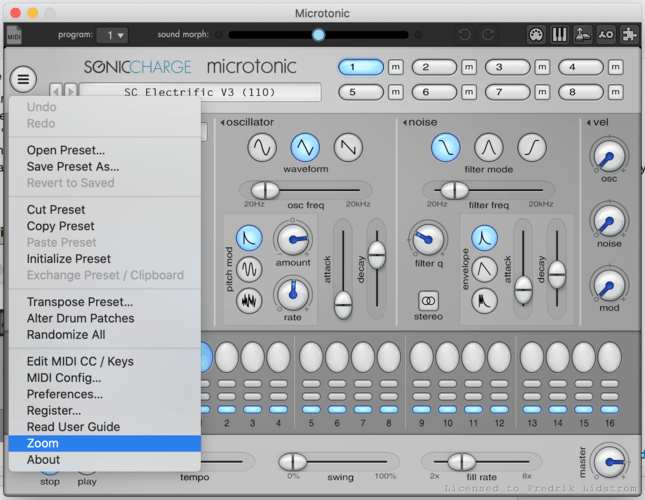
Task: Toggle the noise stereo button
Action: tap(428, 301)
